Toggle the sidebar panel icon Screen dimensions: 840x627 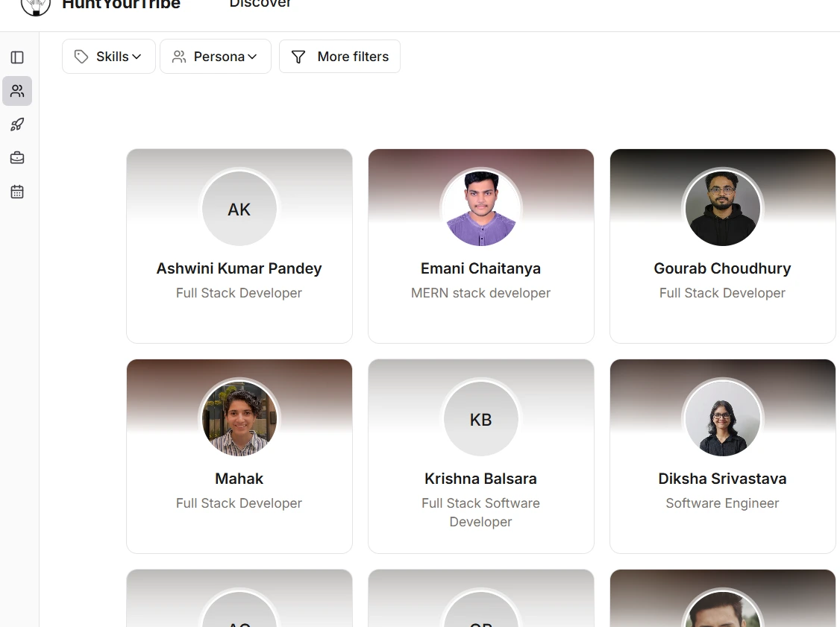point(17,57)
